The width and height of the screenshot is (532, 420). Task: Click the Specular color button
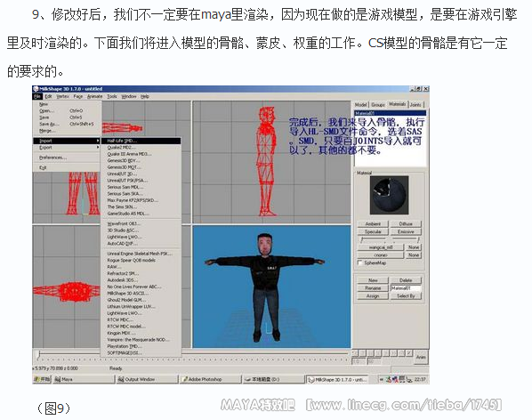coord(373,231)
